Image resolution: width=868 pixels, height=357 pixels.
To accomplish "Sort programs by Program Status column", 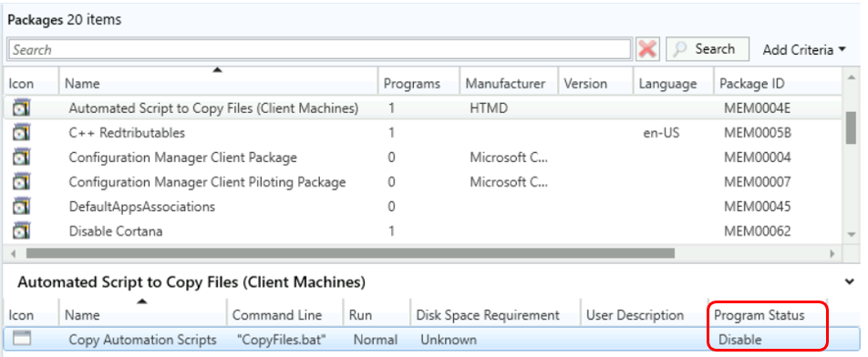I will pos(769,315).
